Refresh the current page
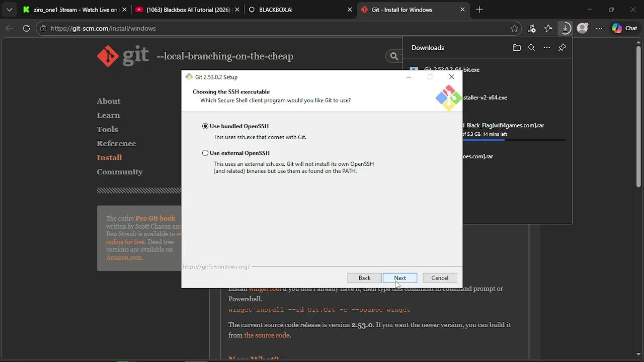 click(26, 28)
